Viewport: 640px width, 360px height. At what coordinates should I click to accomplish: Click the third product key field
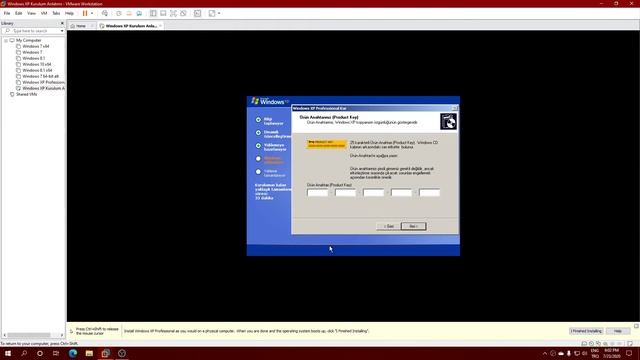[373, 193]
